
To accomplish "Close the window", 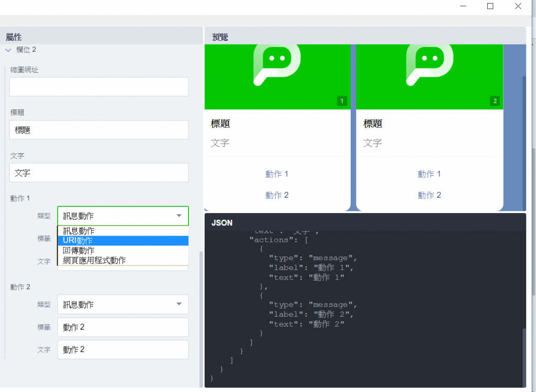I will point(518,6).
